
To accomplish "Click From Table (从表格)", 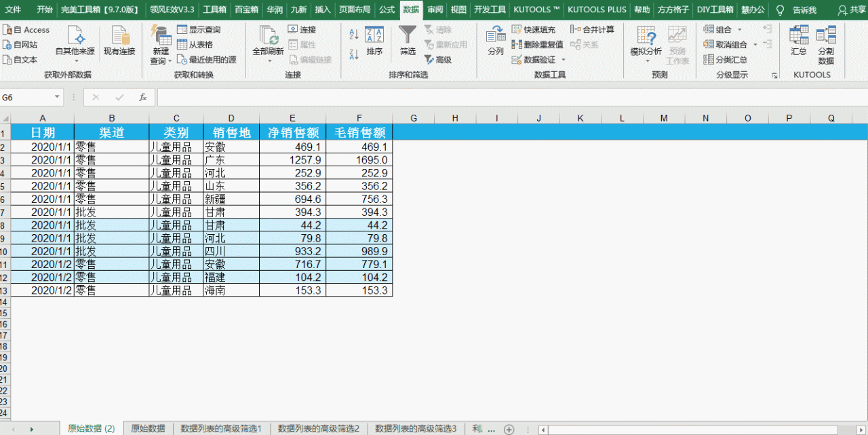I will 195,45.
